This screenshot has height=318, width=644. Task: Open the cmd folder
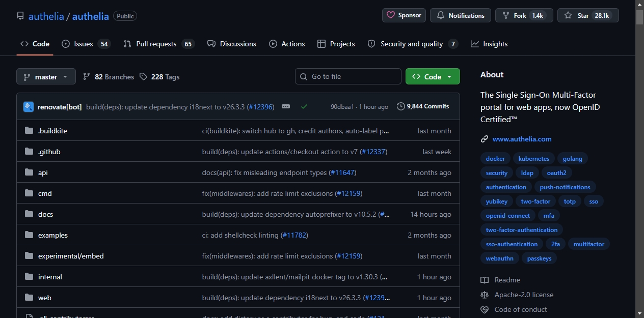coord(45,193)
